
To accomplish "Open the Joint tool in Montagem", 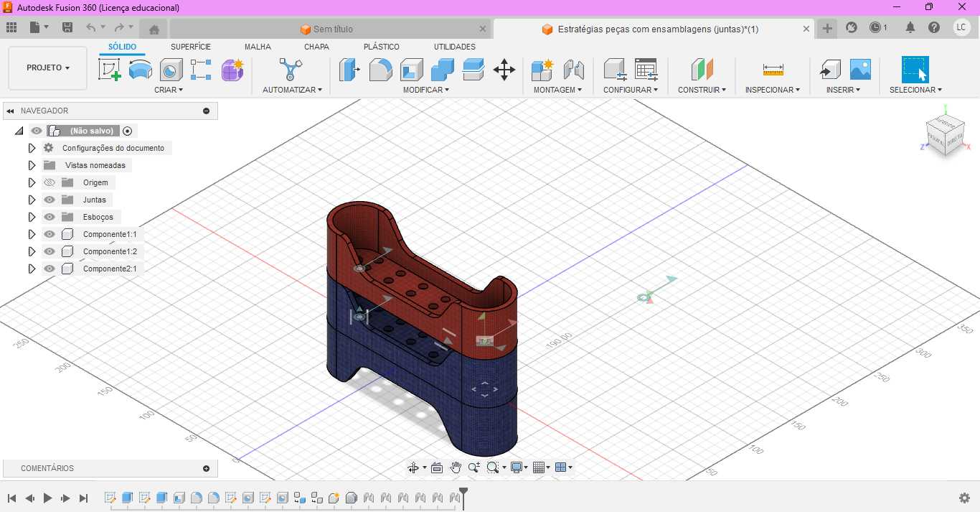I will (x=574, y=70).
